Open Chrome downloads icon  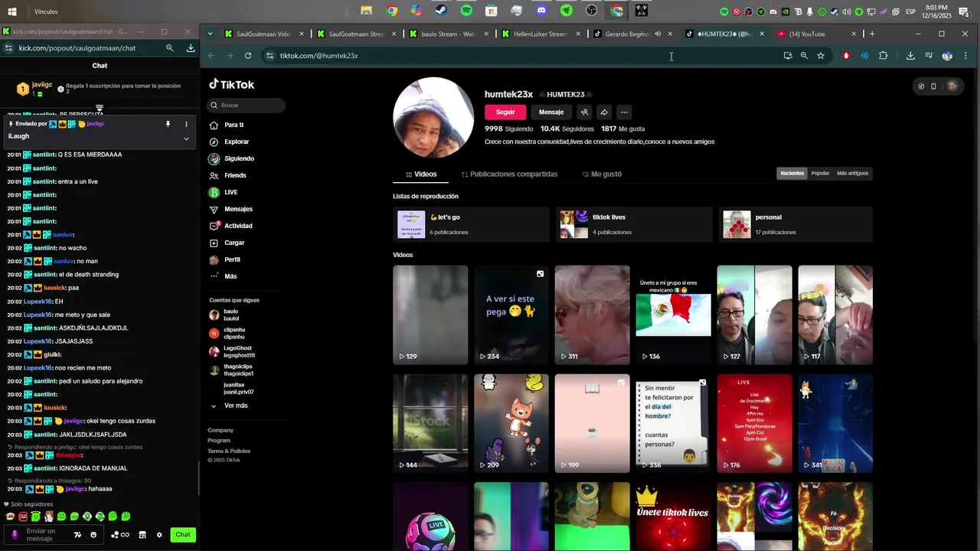pyautogui.click(x=910, y=56)
